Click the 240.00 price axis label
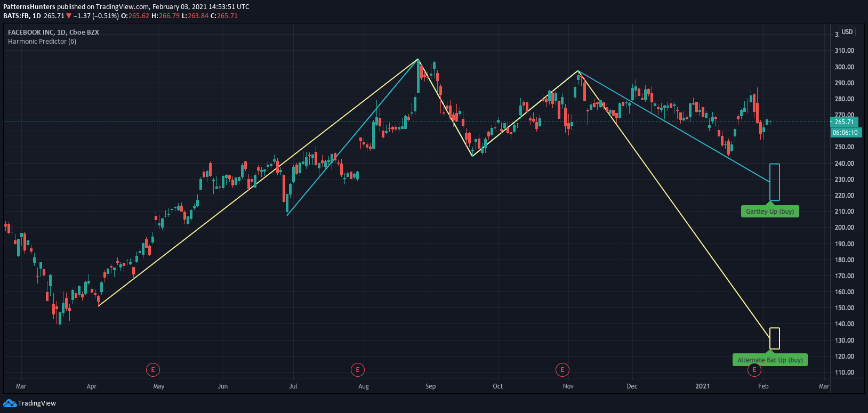868x413 pixels. 845,163
